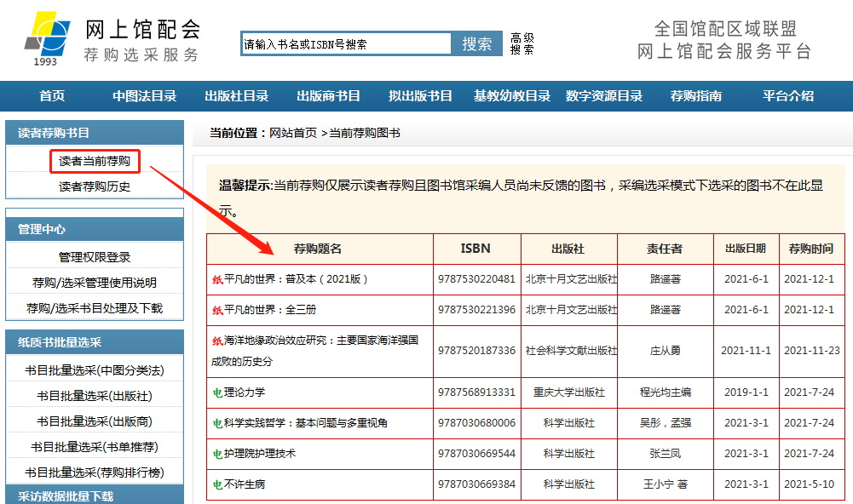Image resolution: width=853 pixels, height=504 pixels.
Task: Go to 首页 in navigation bar
Action: [x=52, y=96]
